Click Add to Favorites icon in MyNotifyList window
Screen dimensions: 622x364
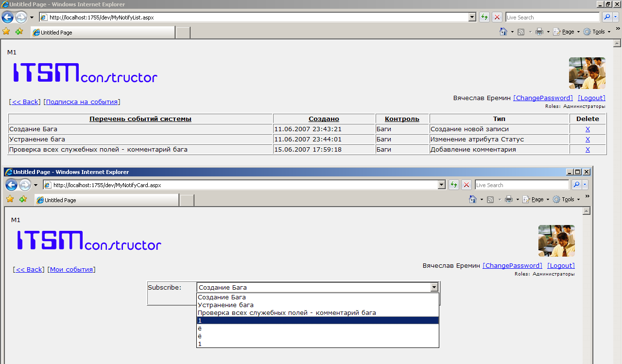point(19,32)
